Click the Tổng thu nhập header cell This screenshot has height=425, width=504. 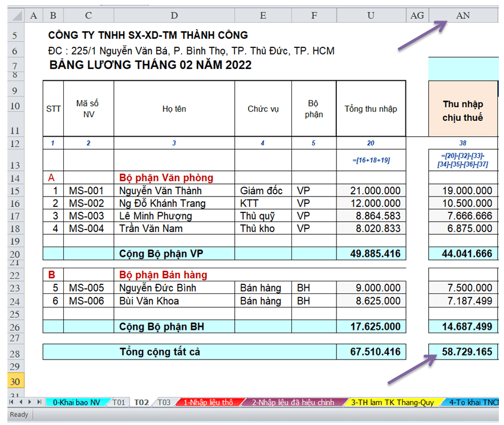(371, 109)
